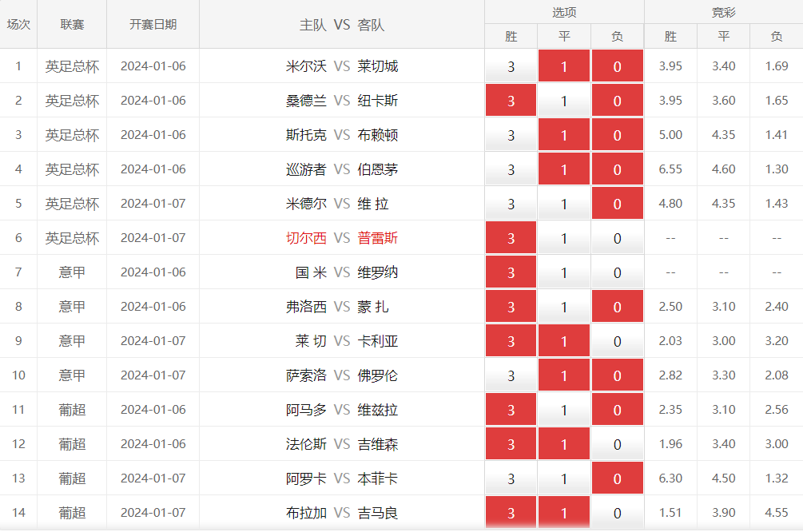Image resolution: width=803 pixels, height=532 pixels.
Task: Select loss option 0 for 国米 VS 维罗纳
Action: click(x=617, y=272)
